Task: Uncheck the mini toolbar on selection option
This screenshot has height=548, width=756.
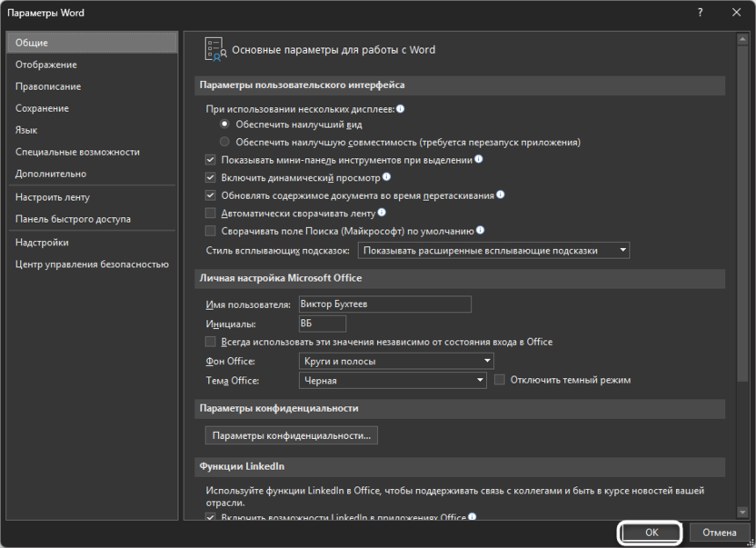Action: [211, 159]
